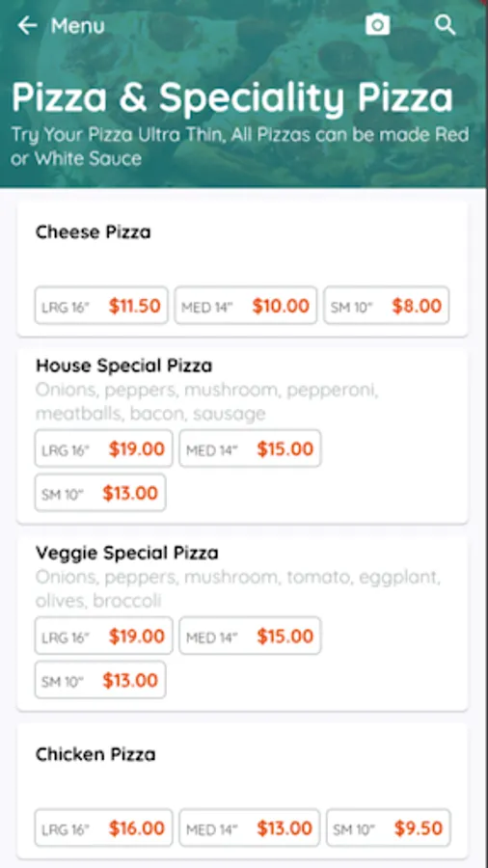This screenshot has height=868, width=488.
Task: Open search via magnifier icon
Action: pos(445,25)
